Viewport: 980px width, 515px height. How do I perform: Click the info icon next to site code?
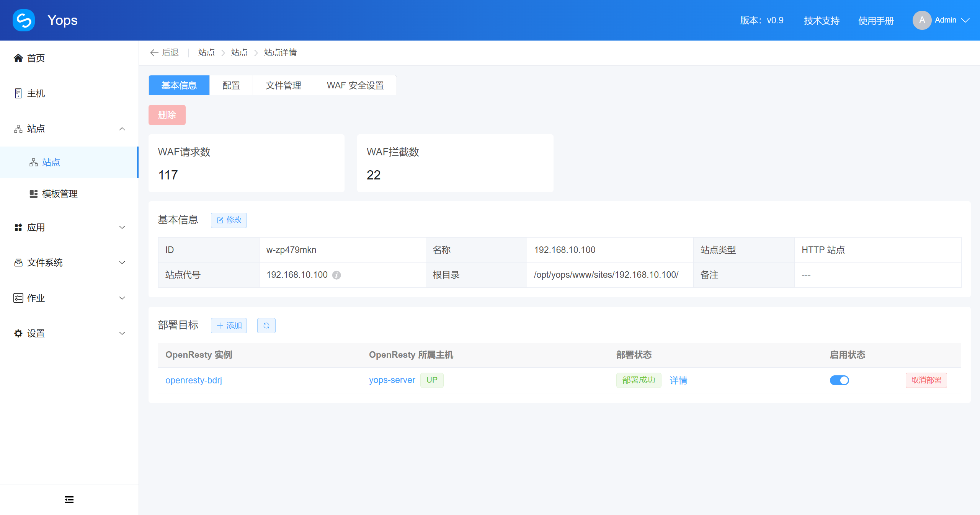click(336, 275)
